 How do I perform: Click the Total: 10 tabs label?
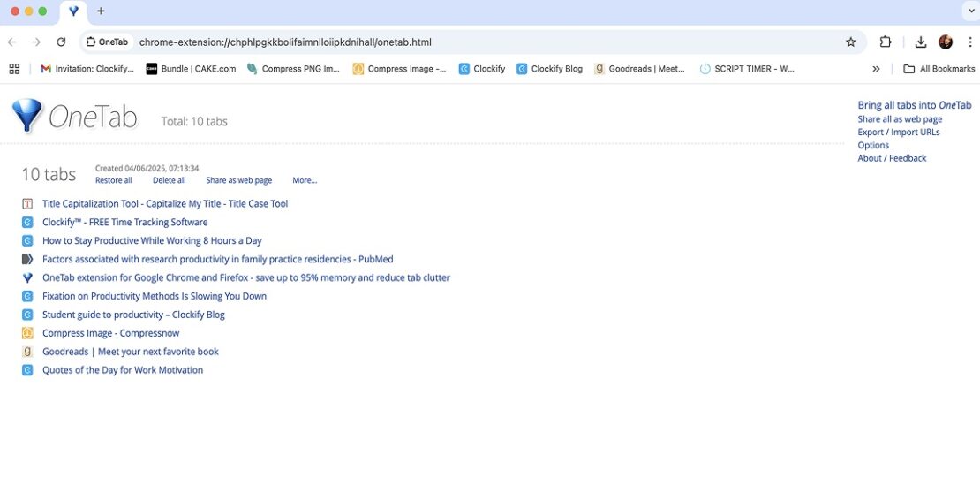pos(194,121)
